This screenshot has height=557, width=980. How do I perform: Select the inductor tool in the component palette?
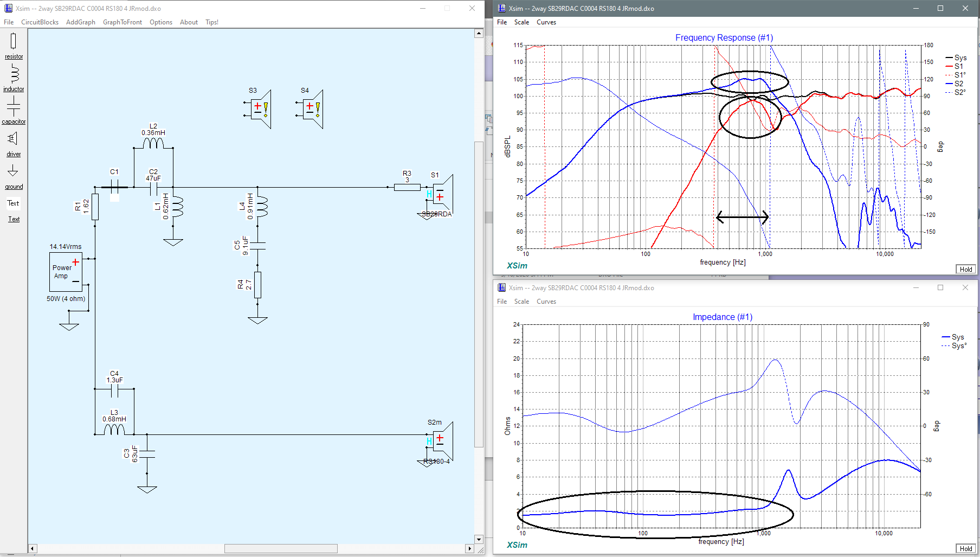(14, 78)
